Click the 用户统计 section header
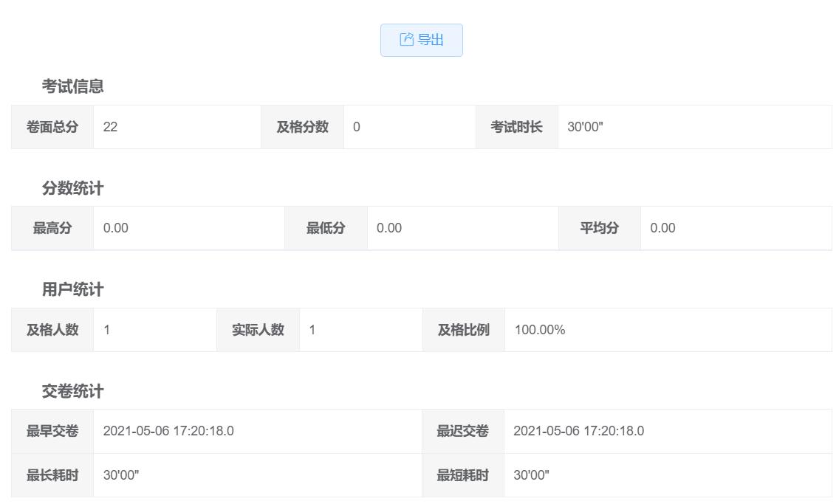This screenshot has width=839, height=504. 73,289
